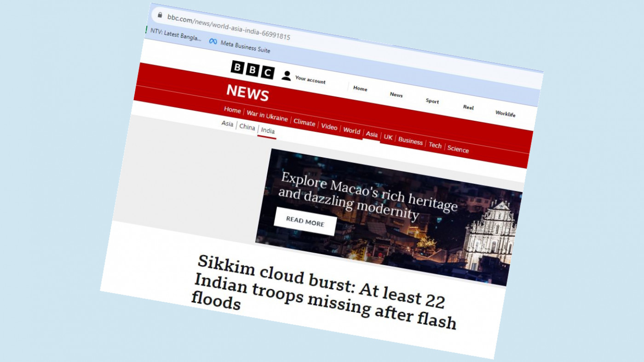This screenshot has height=362, width=644.
Task: Select the World tab
Action: tap(352, 130)
